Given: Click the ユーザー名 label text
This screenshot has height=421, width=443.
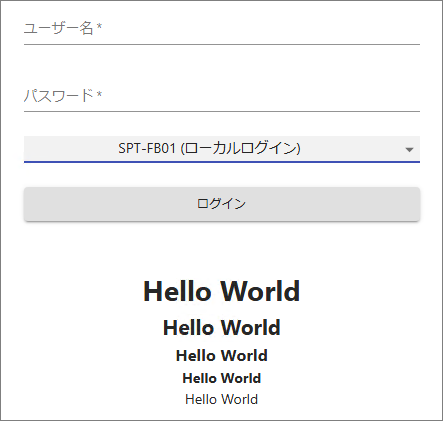Looking at the screenshot, I should tap(59, 28).
